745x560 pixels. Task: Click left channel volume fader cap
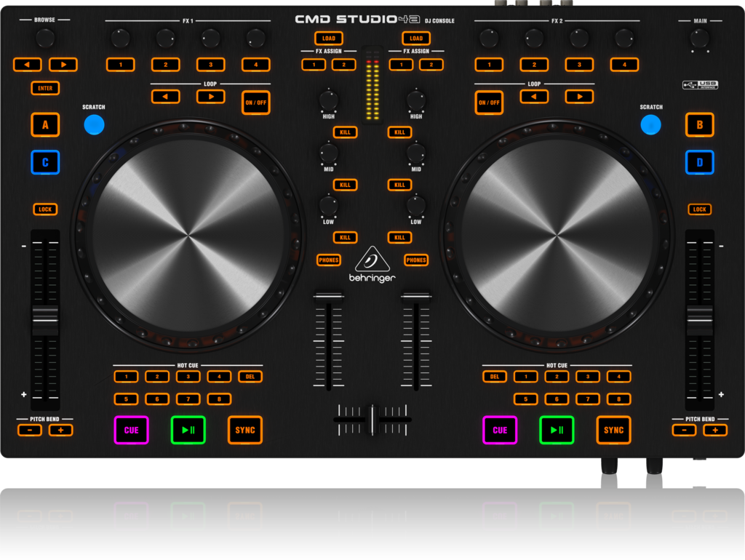click(329, 297)
